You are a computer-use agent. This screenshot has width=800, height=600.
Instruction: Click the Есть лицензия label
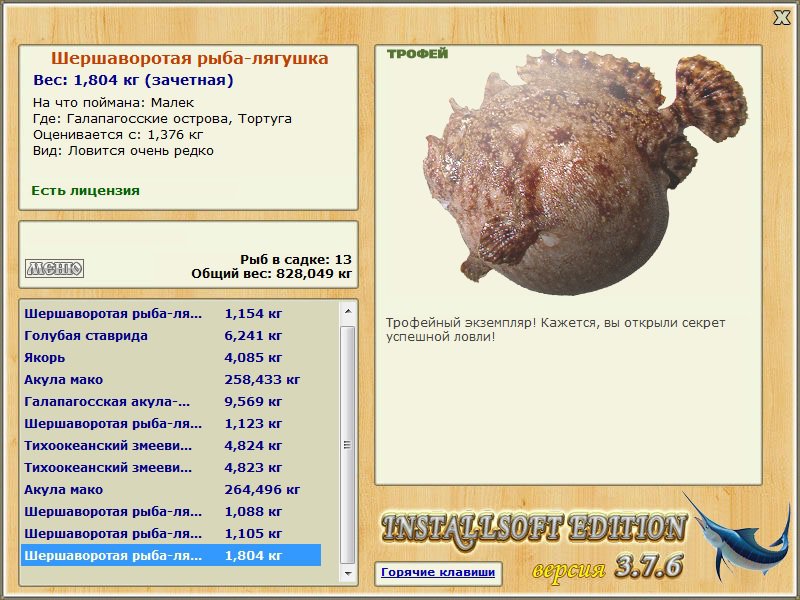click(85, 191)
